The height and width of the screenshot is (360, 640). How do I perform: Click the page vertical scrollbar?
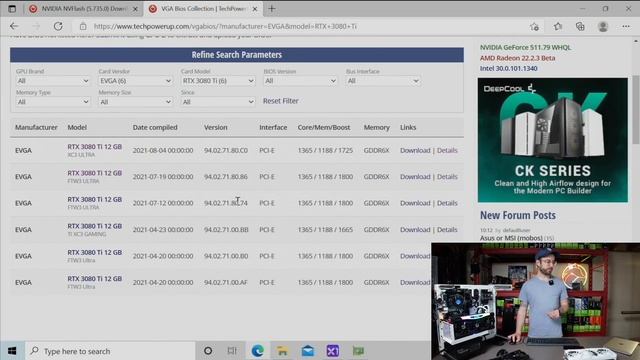[x=636, y=109]
